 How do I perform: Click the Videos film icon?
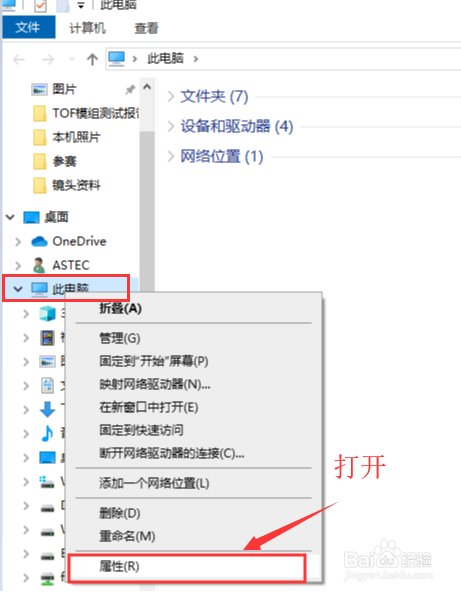click(x=48, y=338)
